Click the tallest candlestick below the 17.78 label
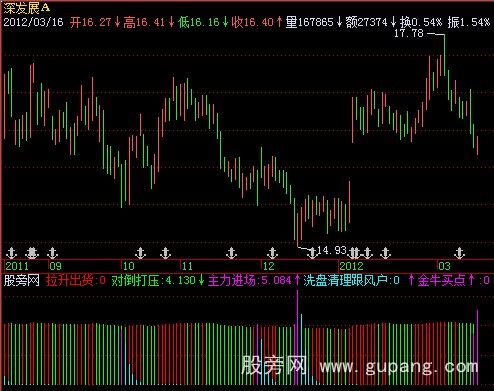The width and height of the screenshot is (494, 391). (x=444, y=55)
